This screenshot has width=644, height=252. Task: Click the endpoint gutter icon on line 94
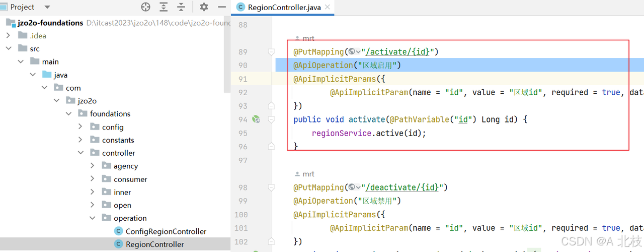256,119
